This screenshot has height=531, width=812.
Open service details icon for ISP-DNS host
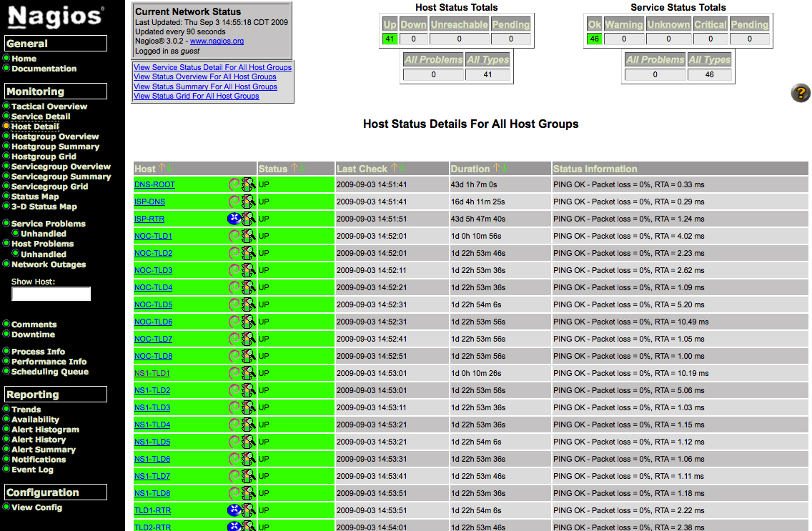[249, 202]
